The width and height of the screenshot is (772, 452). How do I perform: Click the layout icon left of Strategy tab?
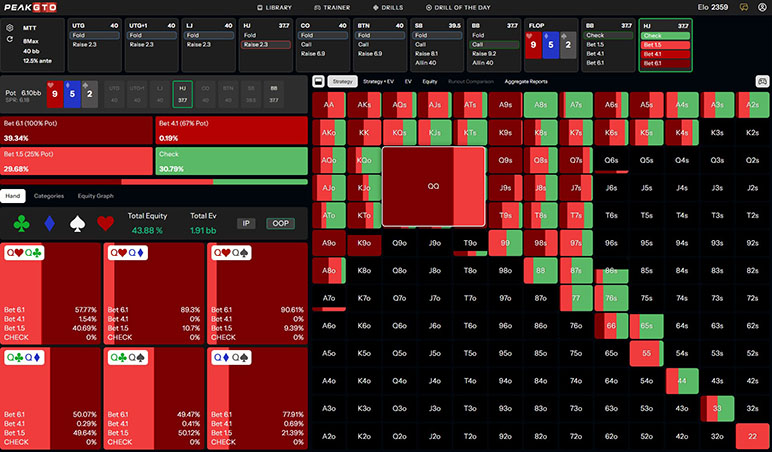coord(319,80)
